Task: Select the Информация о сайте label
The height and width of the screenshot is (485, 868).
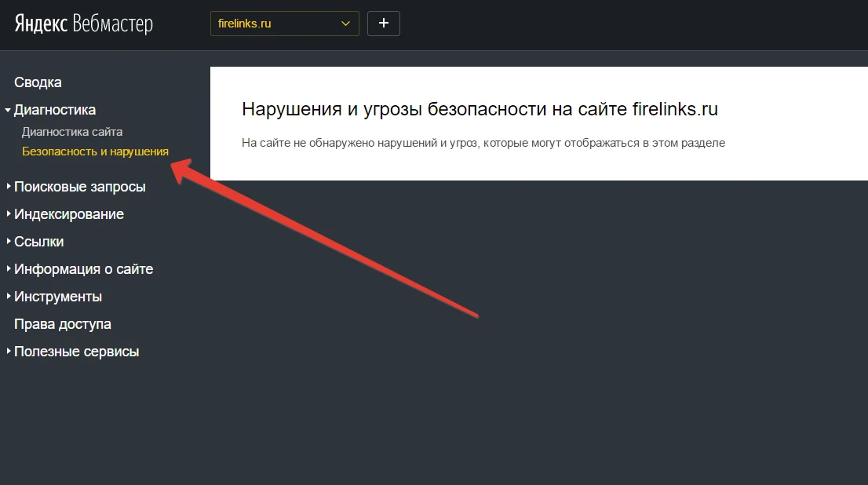Action: pyautogui.click(x=84, y=269)
